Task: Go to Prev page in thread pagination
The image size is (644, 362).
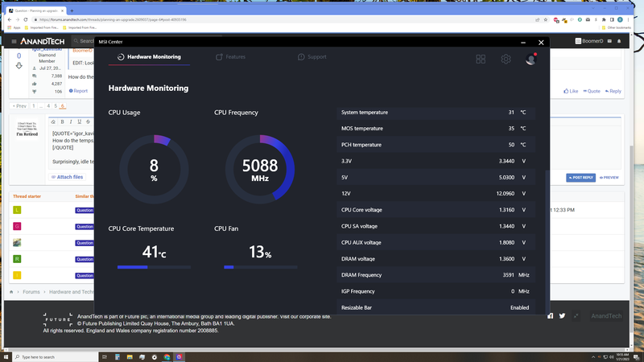Action: coord(19,106)
